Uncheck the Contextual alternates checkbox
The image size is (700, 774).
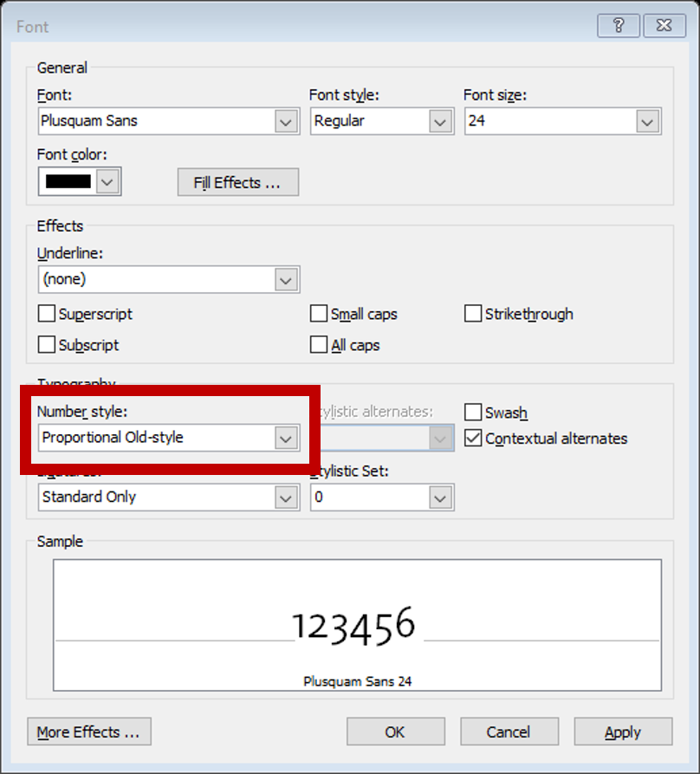click(x=472, y=439)
